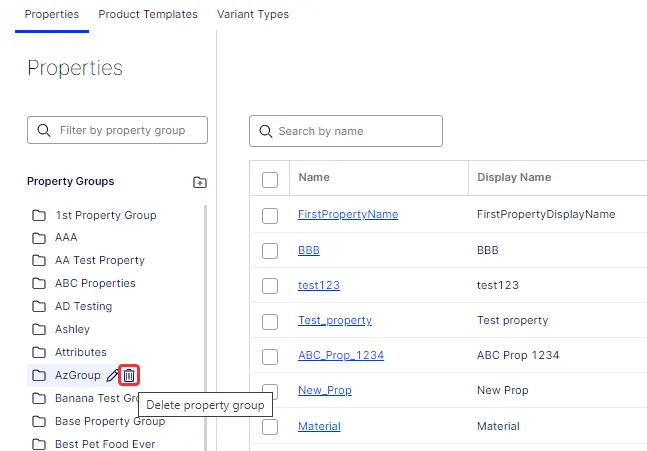Click the ABC Properties folder icon
The height and width of the screenshot is (451, 647).
coord(39,283)
